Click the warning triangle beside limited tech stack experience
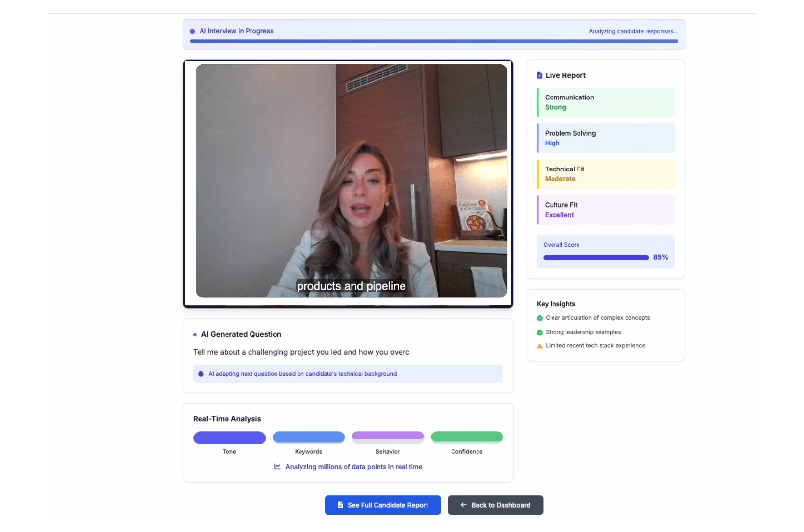This screenshot has height=532, width=804. click(539, 345)
